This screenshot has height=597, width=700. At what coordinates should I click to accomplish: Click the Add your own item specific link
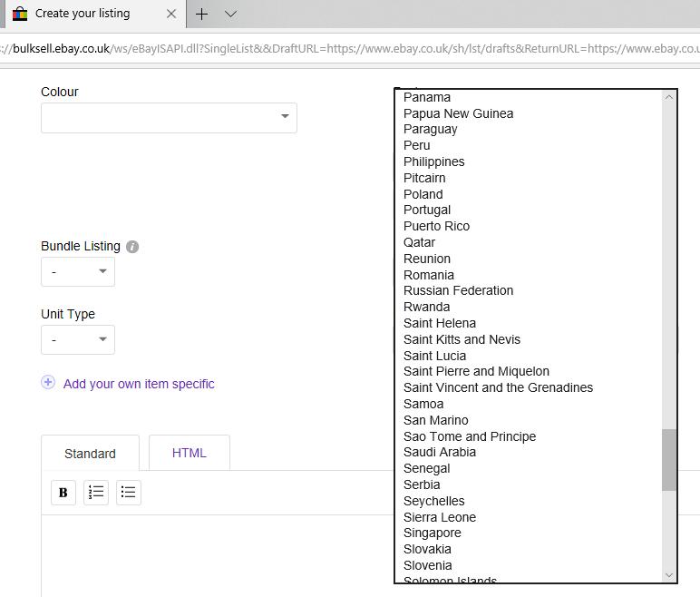coord(139,384)
